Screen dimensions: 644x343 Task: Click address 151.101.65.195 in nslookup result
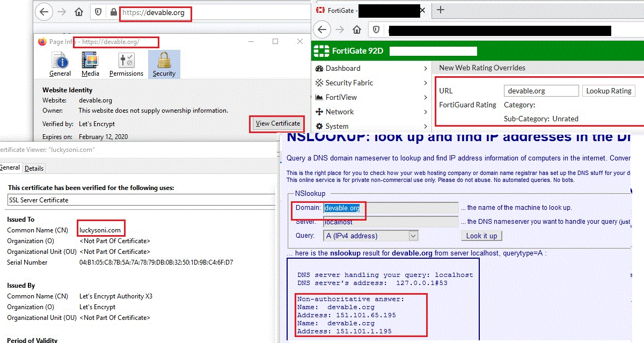pyautogui.click(x=366, y=315)
